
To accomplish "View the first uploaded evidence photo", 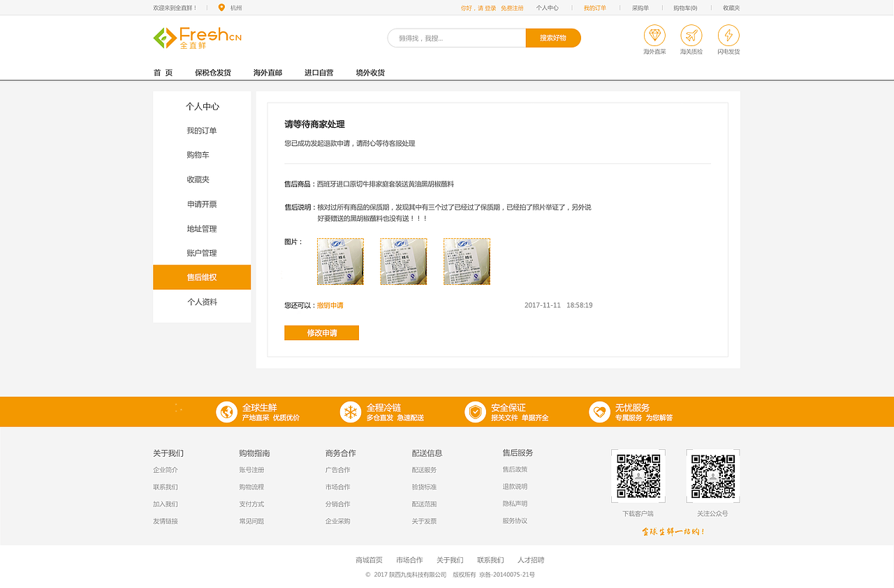I will coord(340,261).
